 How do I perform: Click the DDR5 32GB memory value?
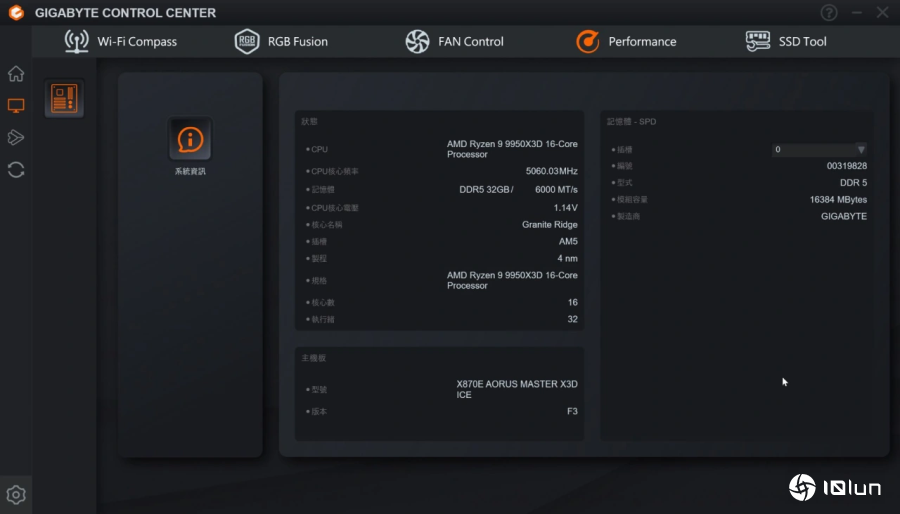tap(484, 189)
